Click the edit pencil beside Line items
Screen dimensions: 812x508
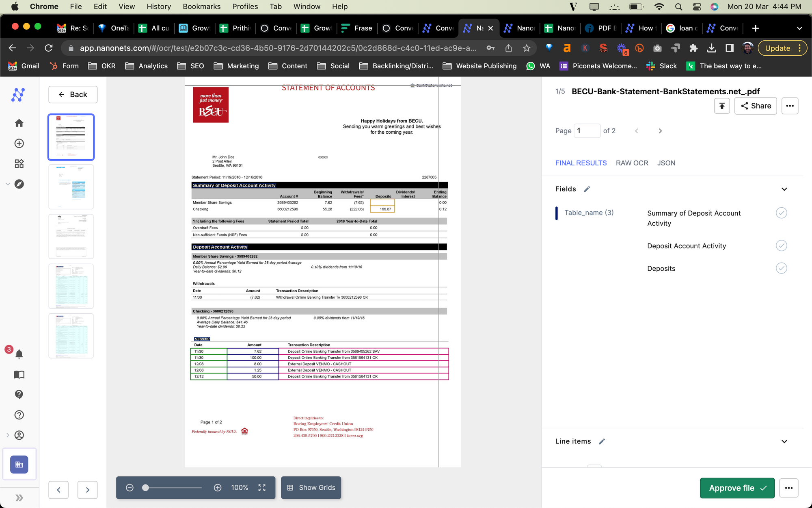click(x=602, y=441)
